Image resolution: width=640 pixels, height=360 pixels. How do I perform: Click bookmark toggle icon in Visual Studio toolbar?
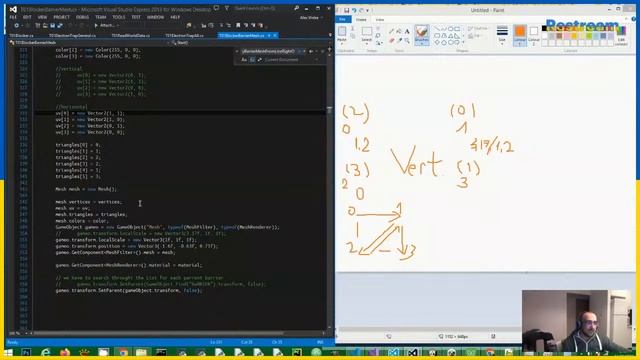(x=238, y=25)
